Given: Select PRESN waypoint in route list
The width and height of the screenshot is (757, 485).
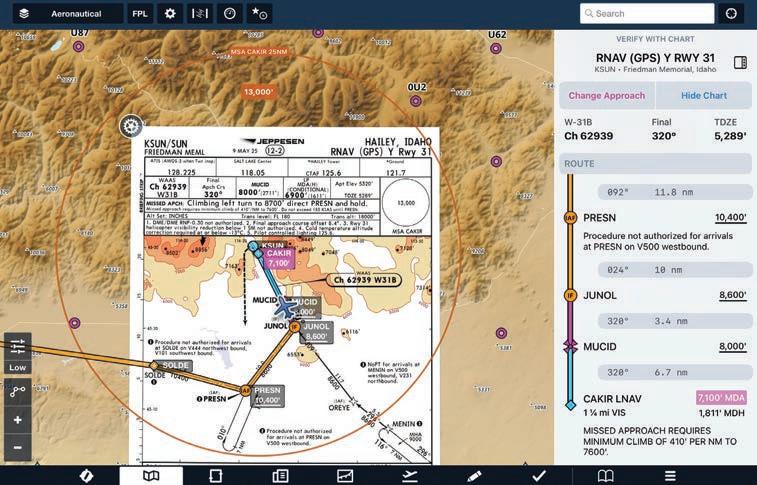Looking at the screenshot, I should tap(599, 218).
